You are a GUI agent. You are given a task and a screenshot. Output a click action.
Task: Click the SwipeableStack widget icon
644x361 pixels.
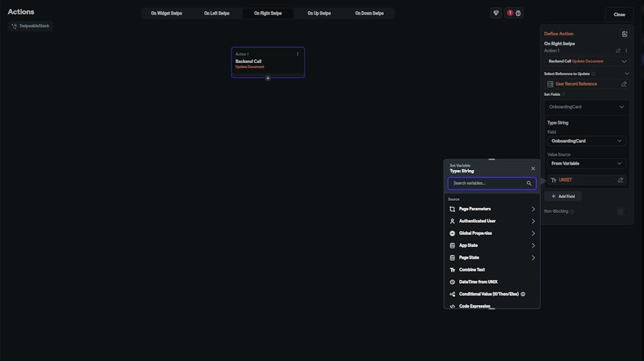coord(14,26)
